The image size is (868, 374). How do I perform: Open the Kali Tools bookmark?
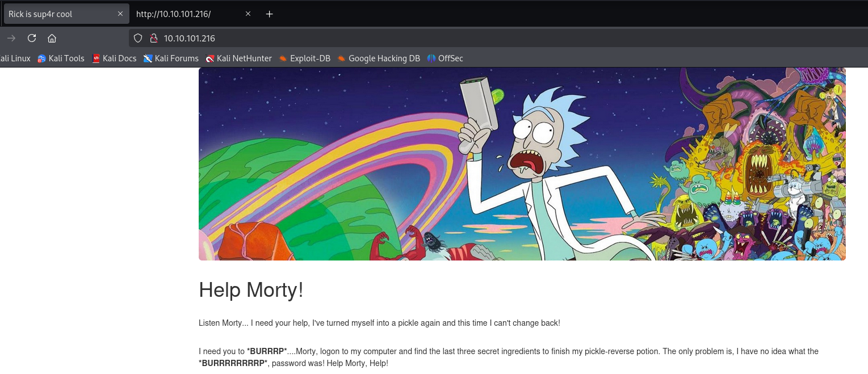pyautogui.click(x=61, y=58)
